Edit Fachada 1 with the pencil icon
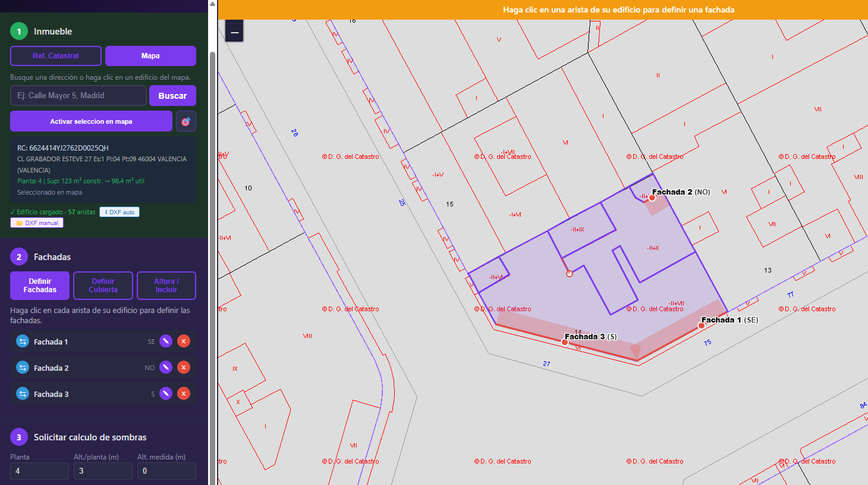The image size is (868, 485). tap(166, 342)
